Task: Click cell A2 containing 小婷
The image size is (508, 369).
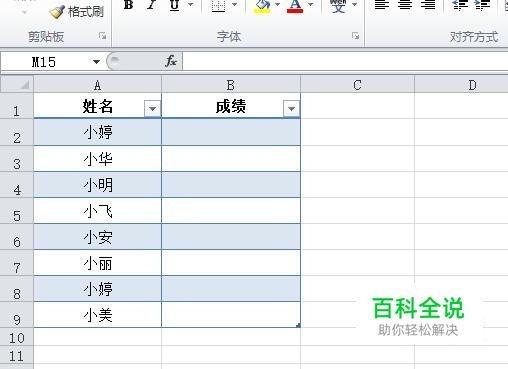Action: (x=97, y=132)
